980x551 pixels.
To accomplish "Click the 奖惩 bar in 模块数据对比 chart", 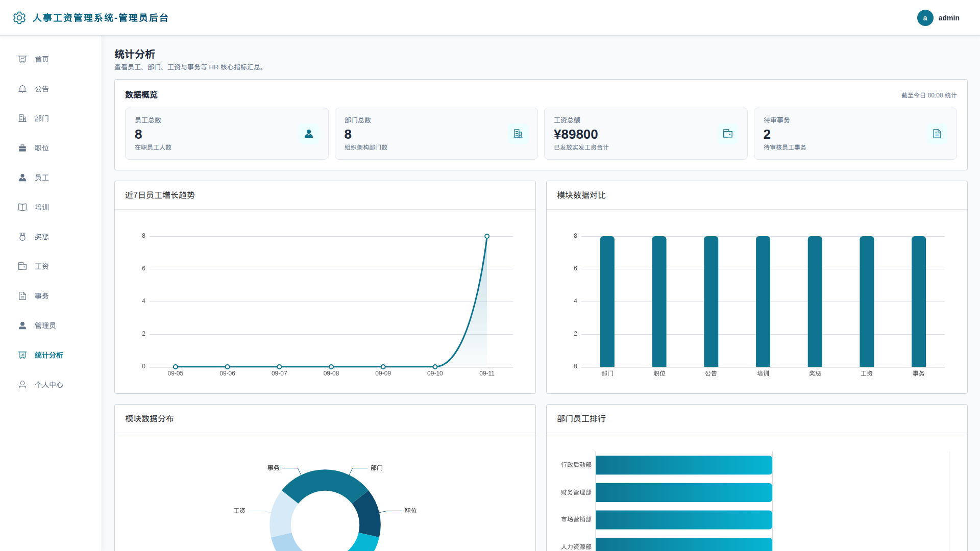I will [815, 302].
